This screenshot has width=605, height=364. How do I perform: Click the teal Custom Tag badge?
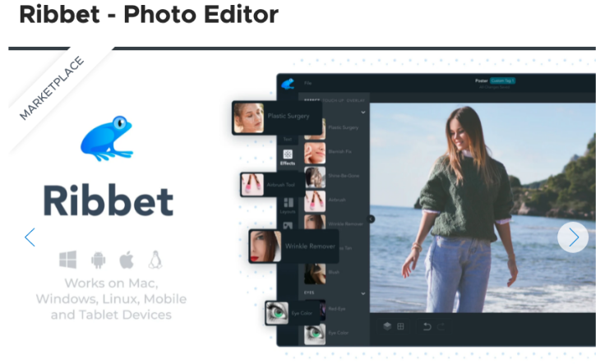pyautogui.click(x=502, y=81)
